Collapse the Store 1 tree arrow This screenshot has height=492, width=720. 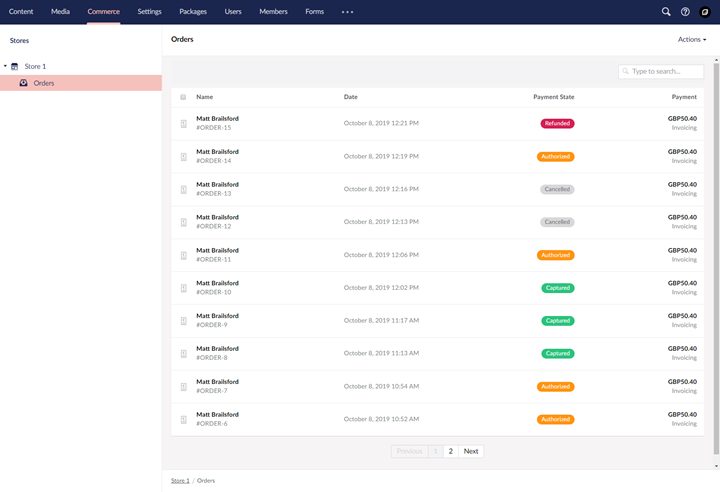[x=5, y=66]
